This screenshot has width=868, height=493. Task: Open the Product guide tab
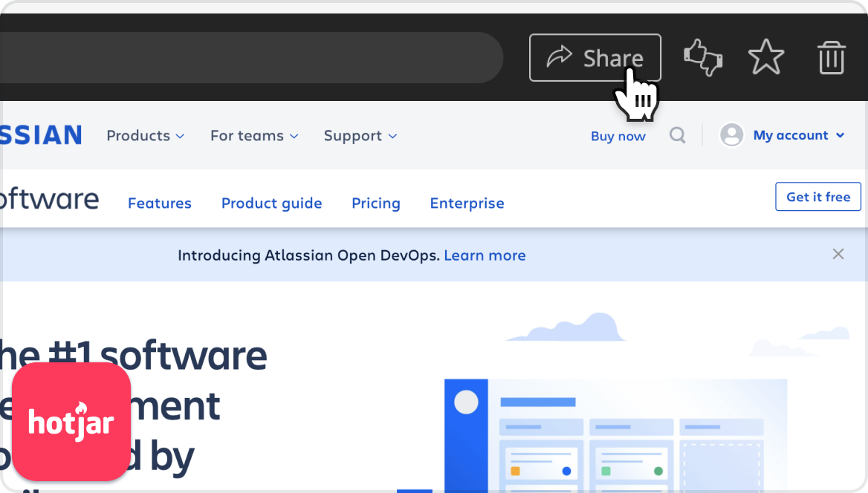coord(272,203)
